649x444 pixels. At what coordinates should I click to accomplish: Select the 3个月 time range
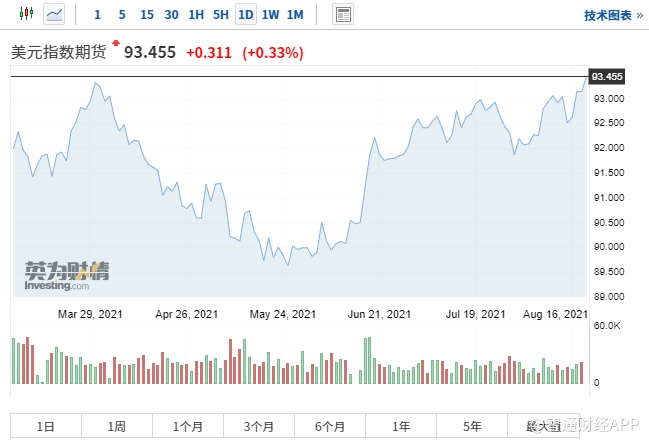[259, 426]
